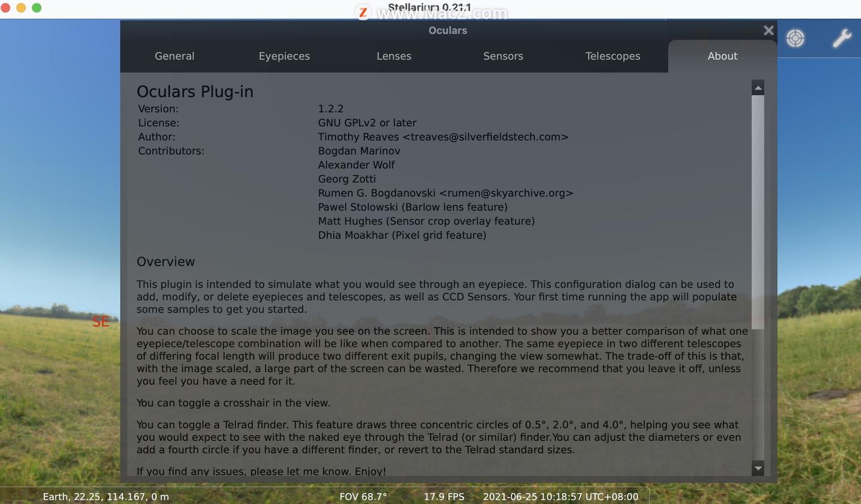Click the 'GNU GPLv2 or later' license text
The height and width of the screenshot is (504, 861).
tap(367, 123)
